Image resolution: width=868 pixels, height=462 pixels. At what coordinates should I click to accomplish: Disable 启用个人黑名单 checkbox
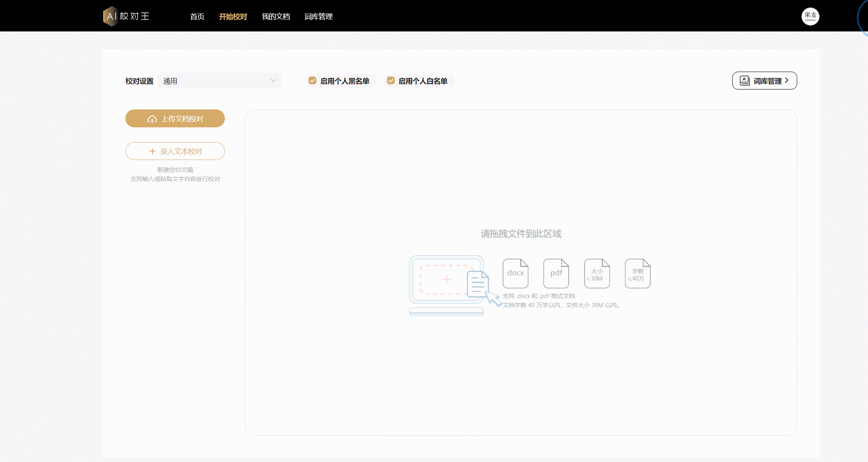click(313, 81)
